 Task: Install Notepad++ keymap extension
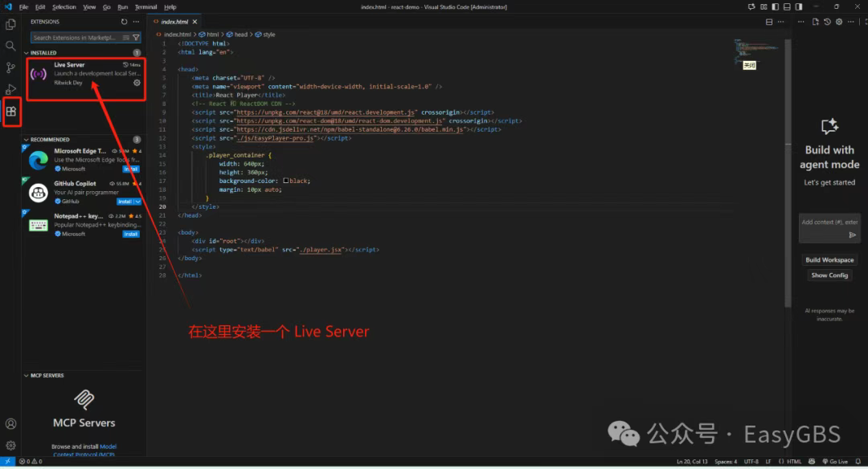[131, 234]
